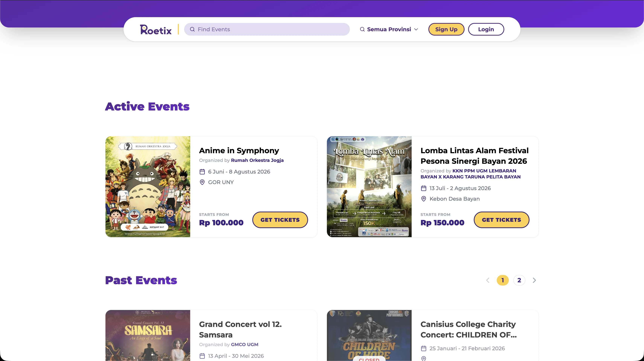This screenshot has height=361, width=644.
Task: Select price text Rp 100.000
Action: pos(221,223)
